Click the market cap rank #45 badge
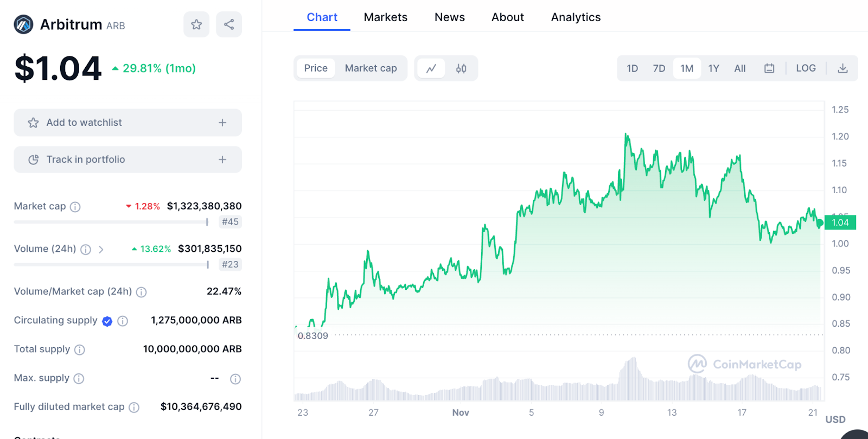Screen dimensions: 868x439 click(x=230, y=222)
